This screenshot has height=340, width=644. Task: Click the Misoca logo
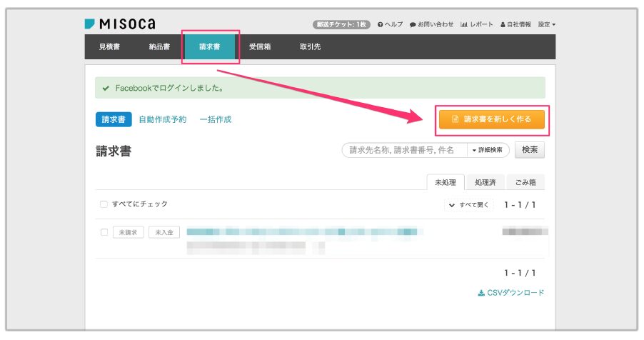point(119,24)
